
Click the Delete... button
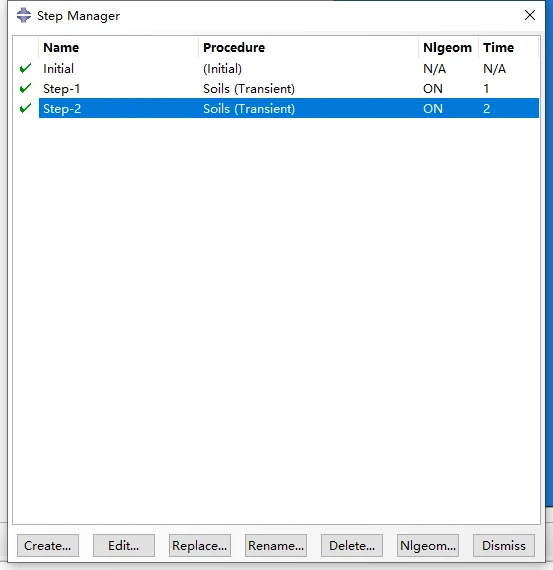click(352, 545)
